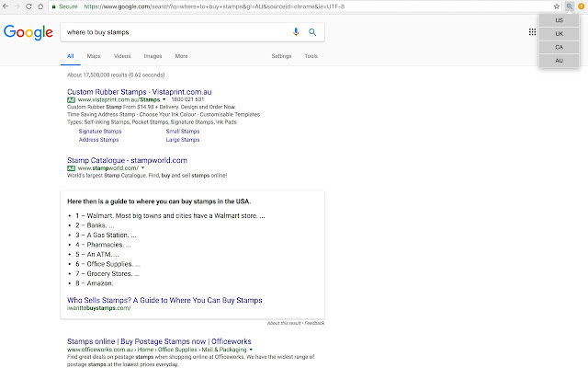Screen dimensions: 588x368
Task: Click the orange alert extension icon
Action: click(x=582, y=6)
